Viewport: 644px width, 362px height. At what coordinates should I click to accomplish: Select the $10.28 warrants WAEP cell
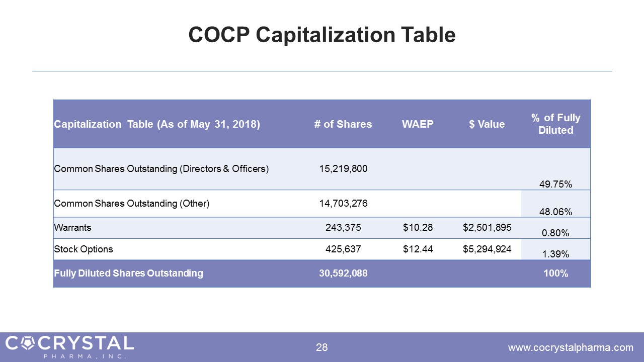418,227
